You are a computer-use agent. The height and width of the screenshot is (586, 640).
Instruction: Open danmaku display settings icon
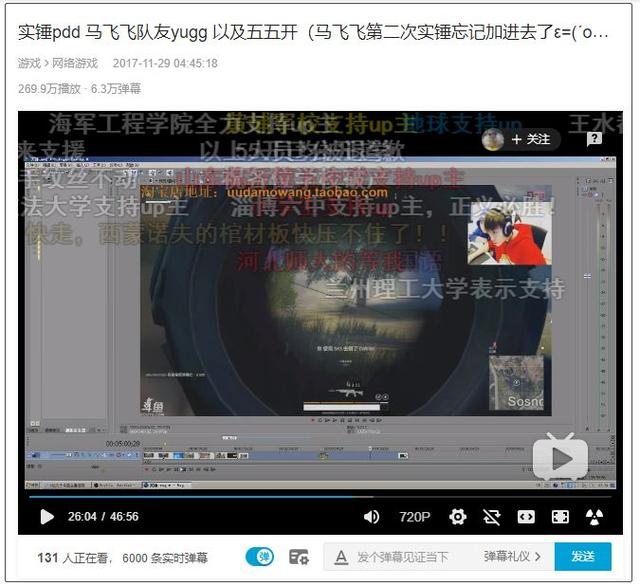coord(299,557)
